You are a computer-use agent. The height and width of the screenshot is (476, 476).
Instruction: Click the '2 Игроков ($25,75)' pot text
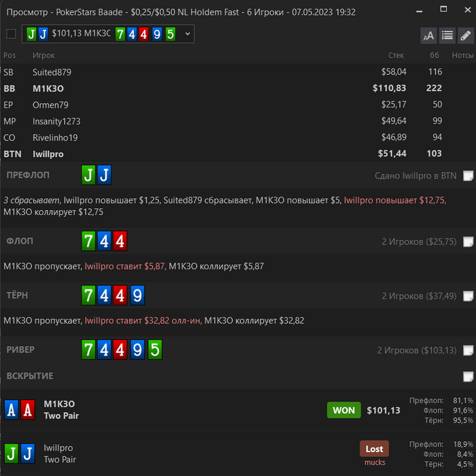[419, 241]
